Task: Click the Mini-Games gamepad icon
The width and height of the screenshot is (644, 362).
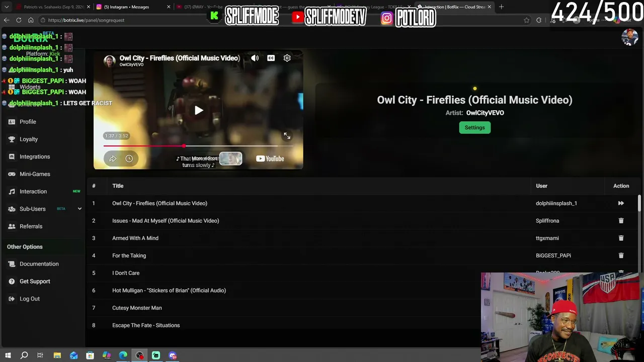Action: [12, 174]
